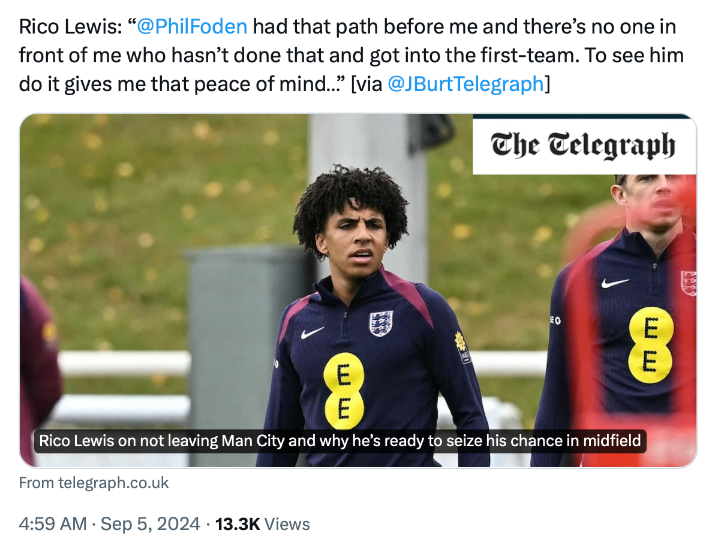This screenshot has width=715, height=551.
Task: Open the @JBurtTelegraph profile mention
Action: click(465, 84)
